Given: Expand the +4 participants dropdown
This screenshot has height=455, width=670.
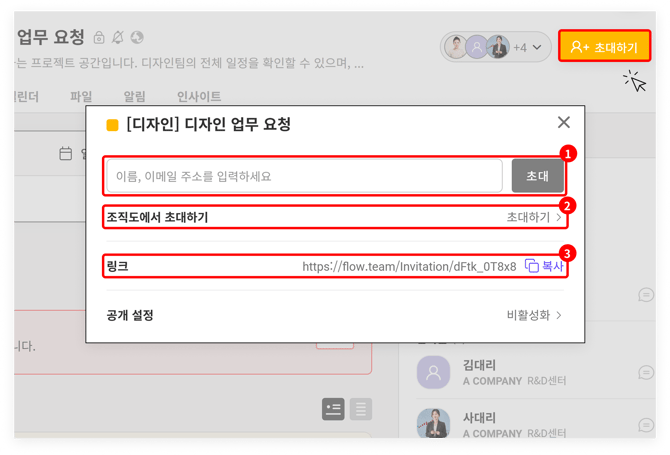Looking at the screenshot, I should coord(527,47).
